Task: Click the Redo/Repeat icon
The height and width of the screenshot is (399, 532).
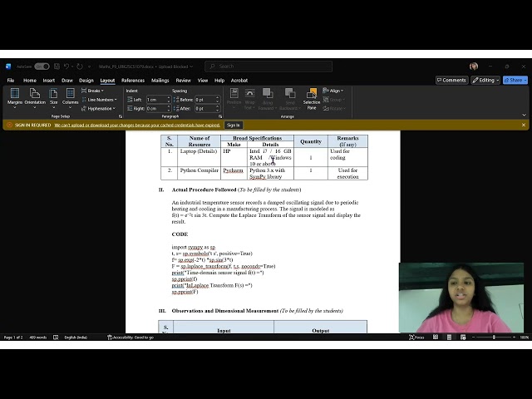Action: 80,66
